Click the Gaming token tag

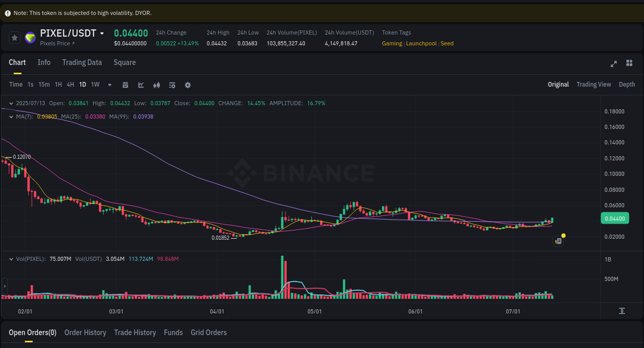(x=392, y=43)
